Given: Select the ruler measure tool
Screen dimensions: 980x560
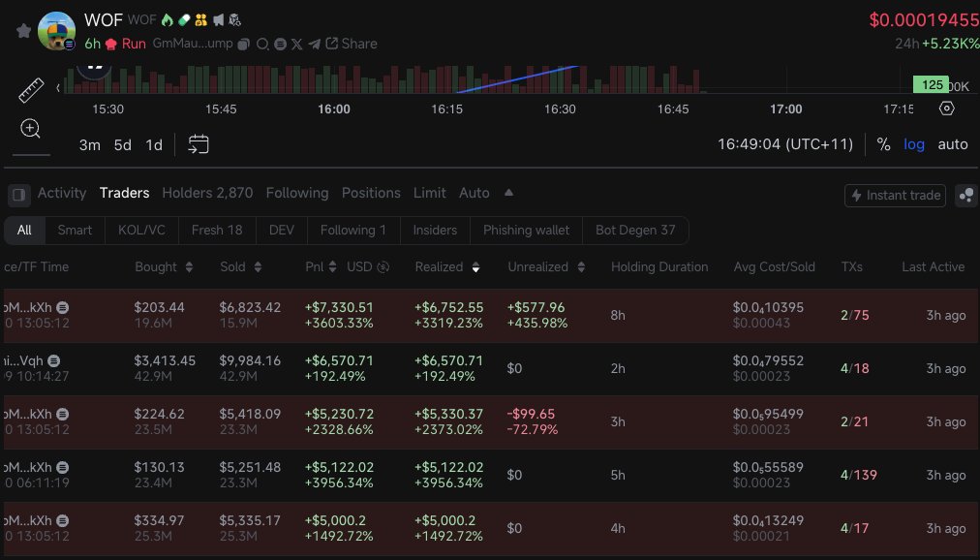Looking at the screenshot, I should click(31, 90).
